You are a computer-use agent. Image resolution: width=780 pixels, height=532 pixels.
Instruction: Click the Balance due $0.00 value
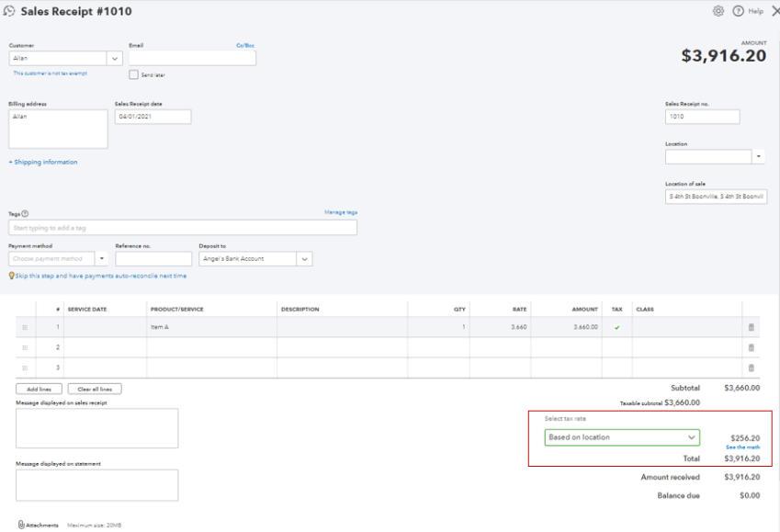750,495
